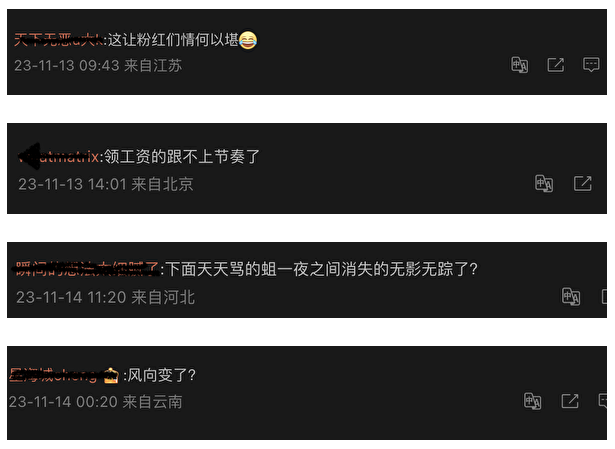The width and height of the screenshot is (615, 449).
Task: Open the username ending in atmatrix
Action: pyautogui.click(x=59, y=156)
